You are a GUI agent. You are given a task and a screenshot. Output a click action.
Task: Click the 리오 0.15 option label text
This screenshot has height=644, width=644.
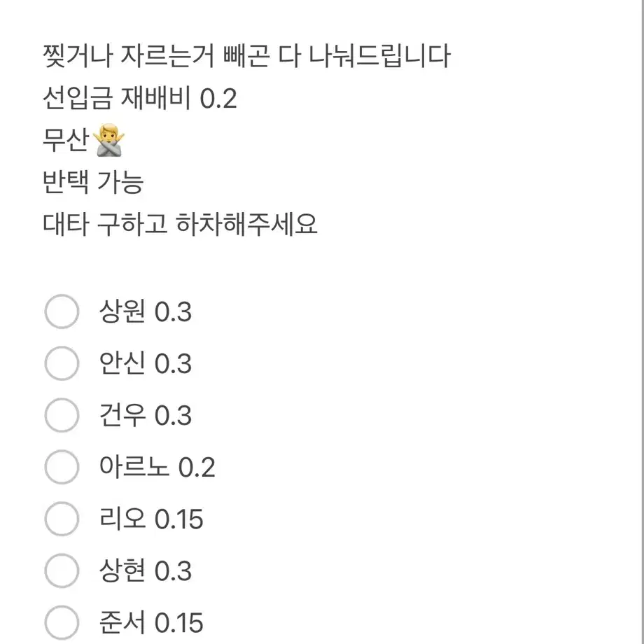151,519
